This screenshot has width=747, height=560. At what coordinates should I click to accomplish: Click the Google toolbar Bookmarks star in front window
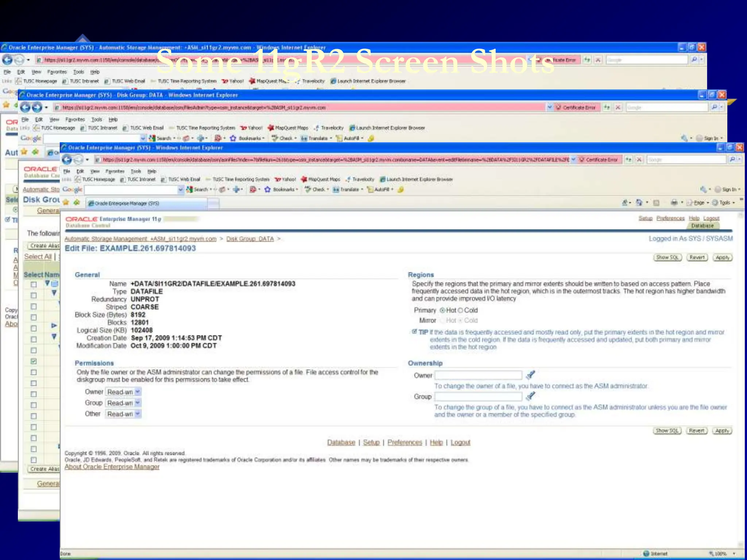[267, 190]
